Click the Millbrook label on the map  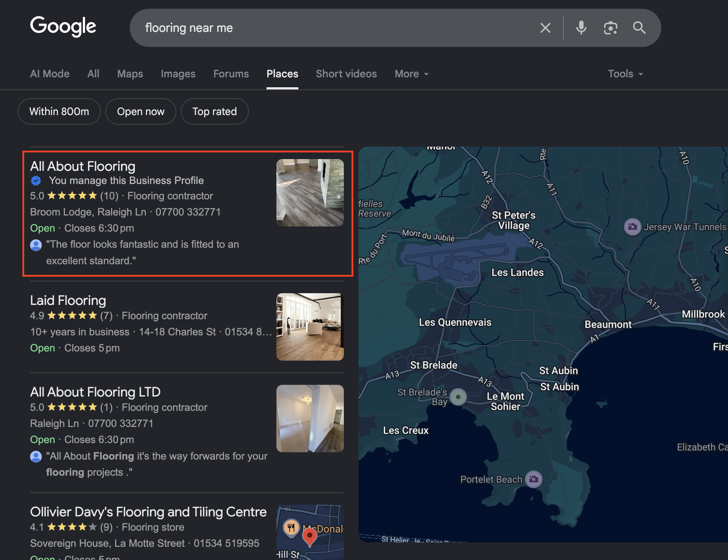(x=703, y=314)
